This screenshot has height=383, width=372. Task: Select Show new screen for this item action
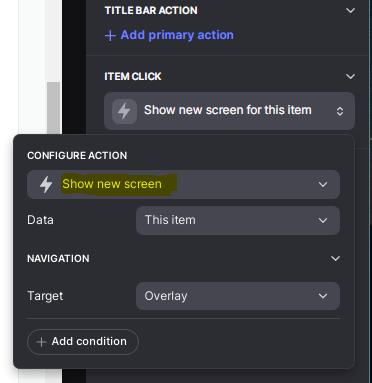click(229, 111)
